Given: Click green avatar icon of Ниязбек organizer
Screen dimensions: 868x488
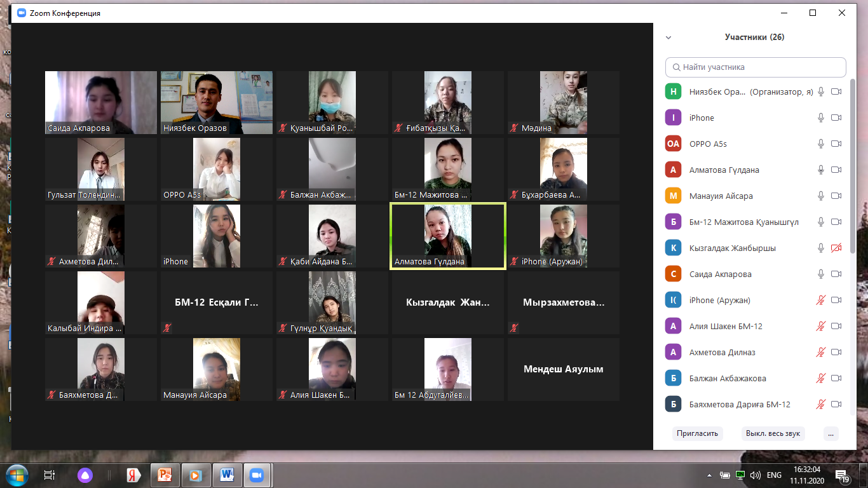Looking at the screenshot, I should [673, 92].
